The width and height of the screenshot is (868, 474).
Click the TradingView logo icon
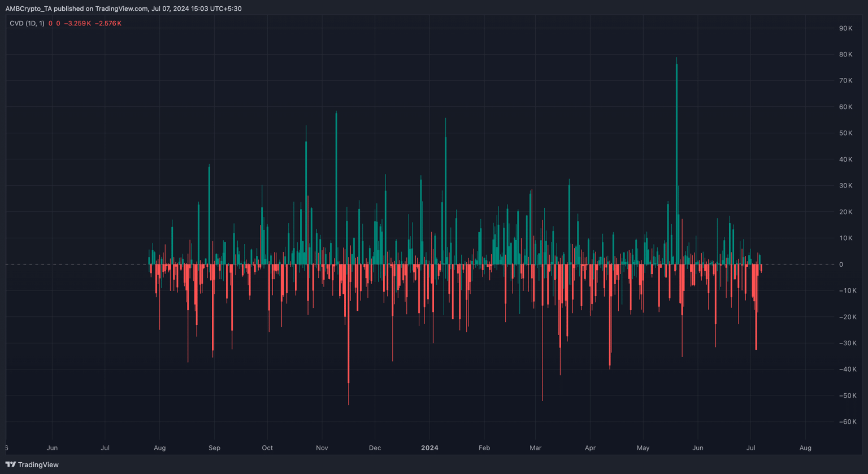(x=11, y=464)
